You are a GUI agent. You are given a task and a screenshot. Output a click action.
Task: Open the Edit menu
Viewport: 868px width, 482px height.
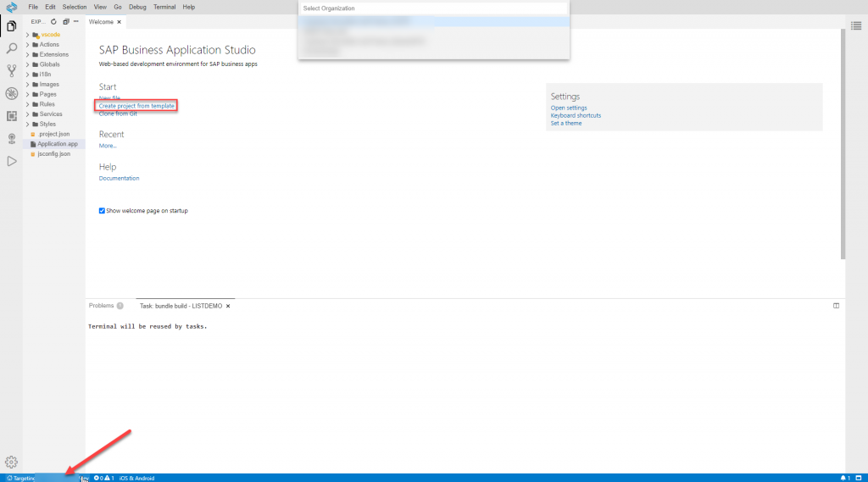[x=50, y=7]
